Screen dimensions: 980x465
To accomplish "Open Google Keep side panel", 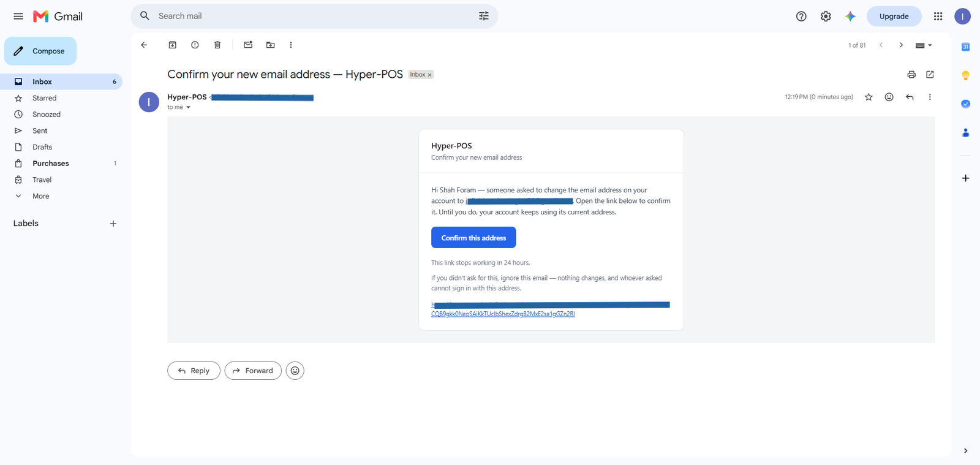I will point(965,75).
